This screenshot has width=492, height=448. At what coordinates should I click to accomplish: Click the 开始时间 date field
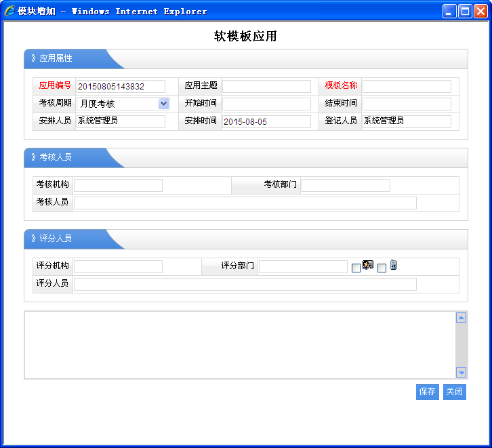click(x=266, y=104)
